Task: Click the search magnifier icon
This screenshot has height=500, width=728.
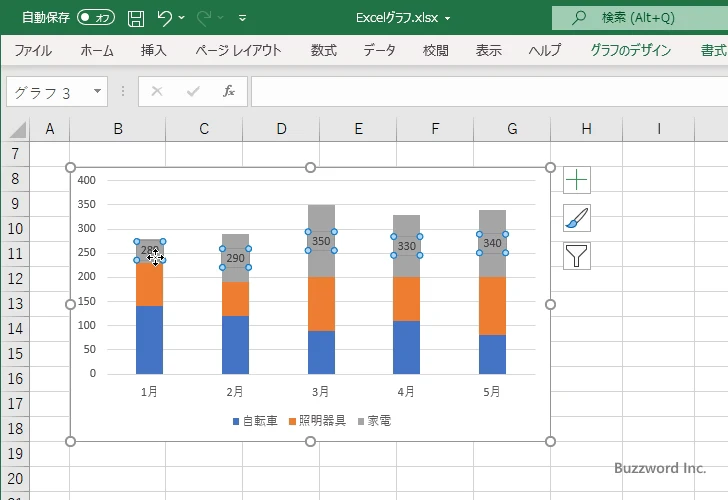Action: tap(578, 18)
